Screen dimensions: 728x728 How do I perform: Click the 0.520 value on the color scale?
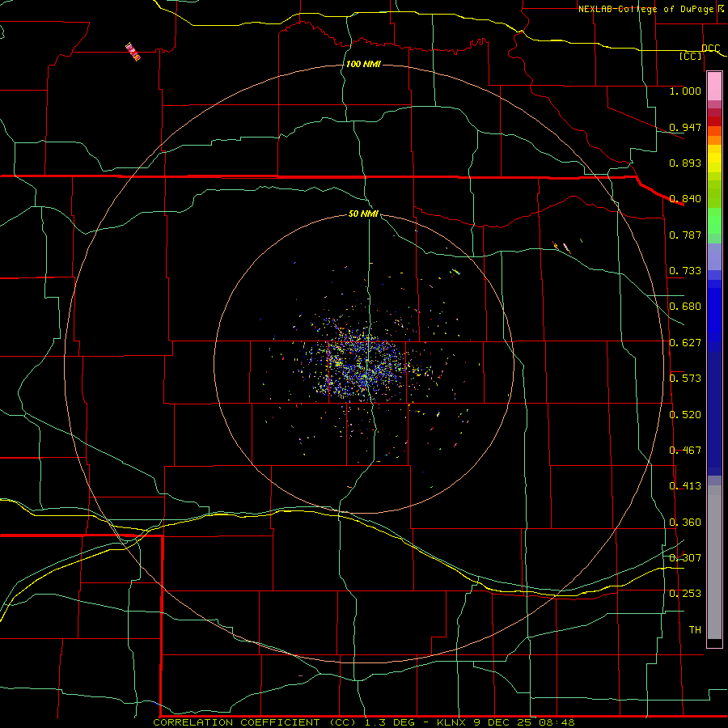click(x=685, y=415)
